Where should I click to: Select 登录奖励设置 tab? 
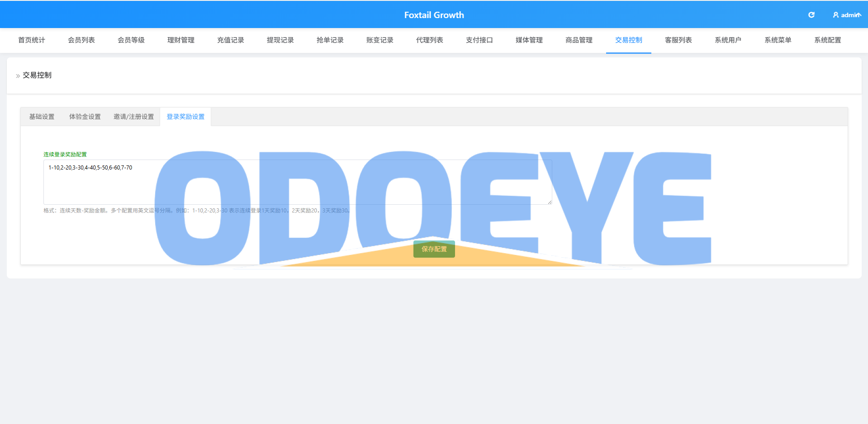click(185, 117)
